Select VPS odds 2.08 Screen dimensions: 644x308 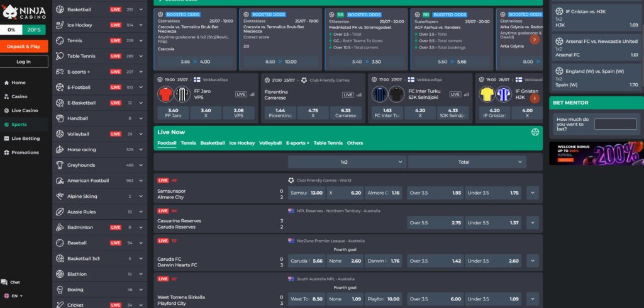coord(238,113)
